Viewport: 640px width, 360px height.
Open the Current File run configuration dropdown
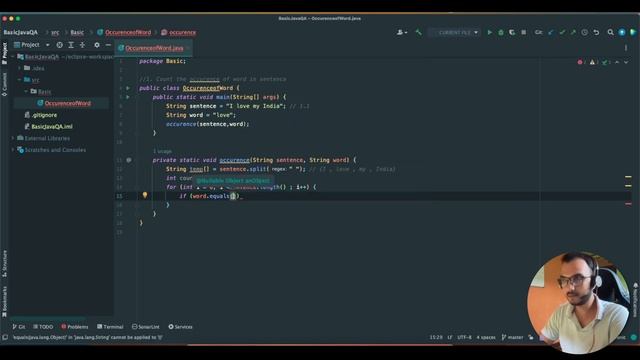click(454, 32)
